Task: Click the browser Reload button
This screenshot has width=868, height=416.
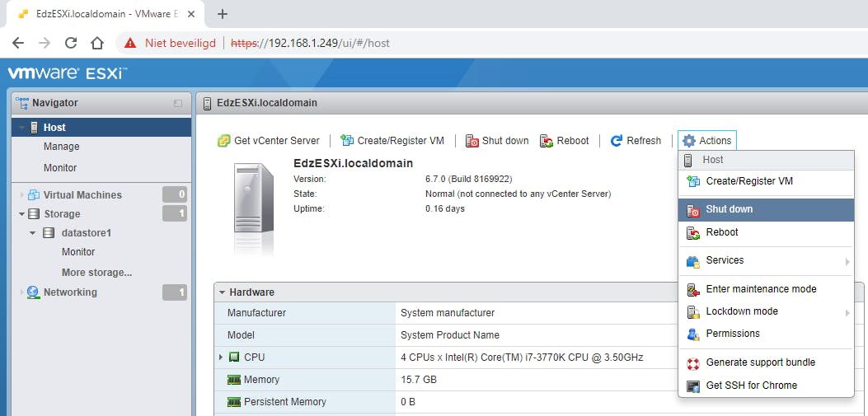Action: click(x=71, y=43)
